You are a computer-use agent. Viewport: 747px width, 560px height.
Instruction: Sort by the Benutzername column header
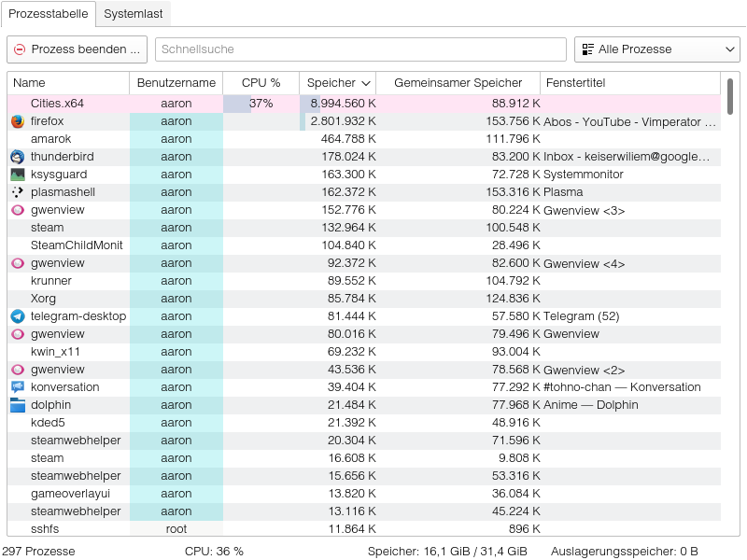(x=176, y=83)
